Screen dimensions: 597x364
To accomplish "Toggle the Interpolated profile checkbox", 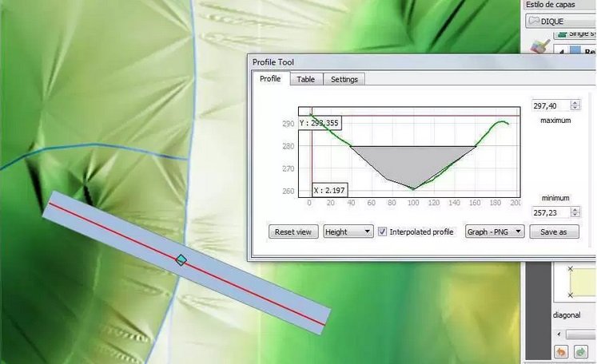I will [383, 231].
